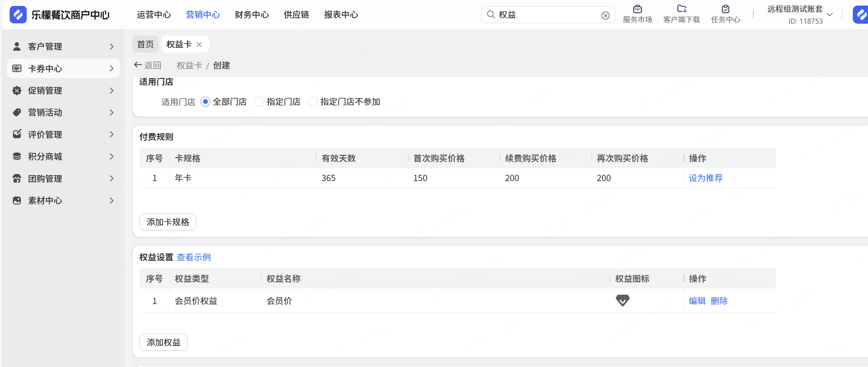The width and height of the screenshot is (868, 367).
Task: Click the 权益 search input field
Action: pos(547,15)
